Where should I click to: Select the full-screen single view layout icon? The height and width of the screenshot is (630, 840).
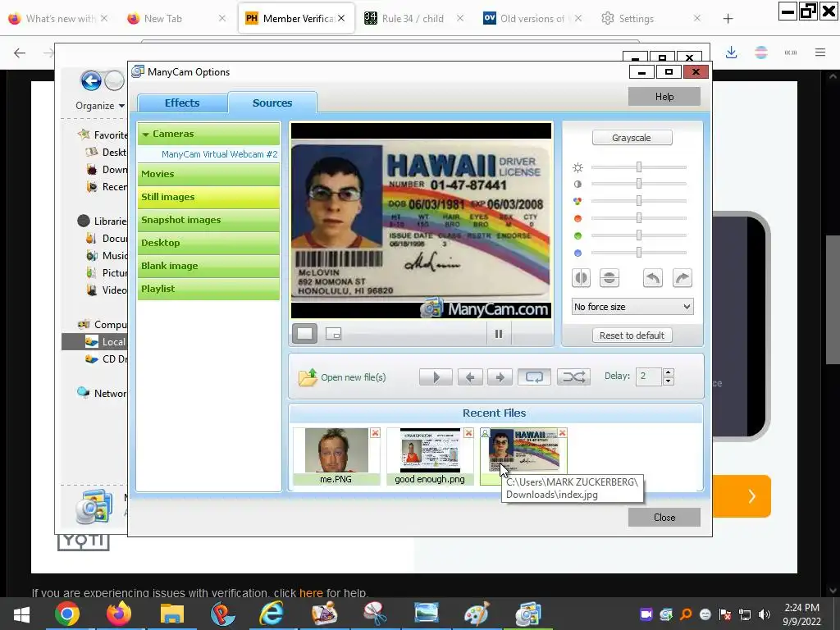(x=305, y=334)
